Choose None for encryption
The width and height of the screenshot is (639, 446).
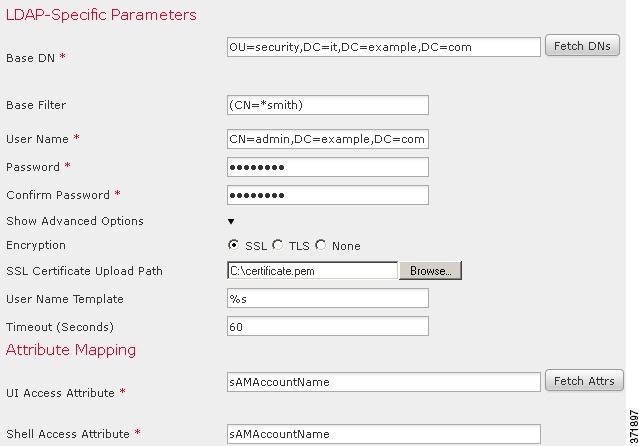point(321,245)
